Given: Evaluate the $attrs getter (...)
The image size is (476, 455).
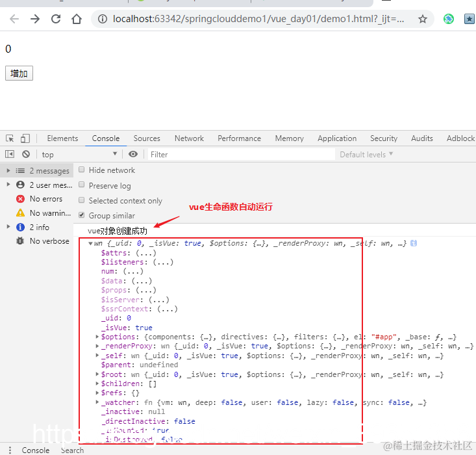Looking at the screenshot, I should click(x=146, y=253).
